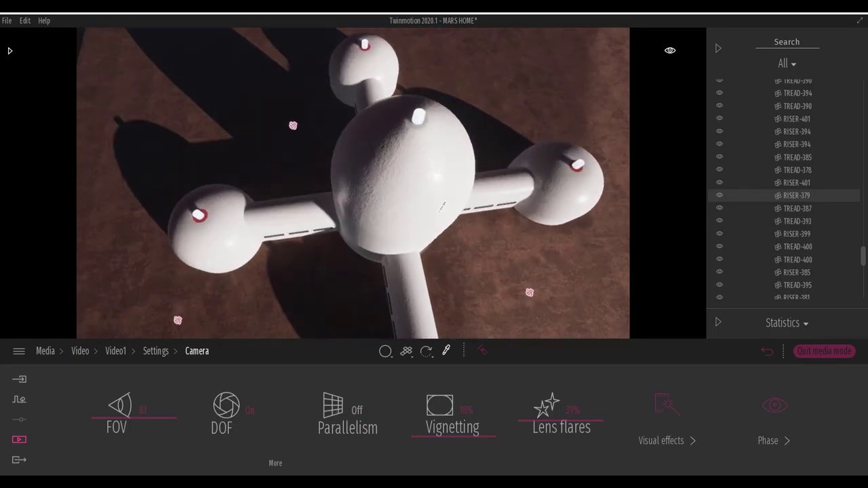Adjust the Vignetting slider bar
The image size is (868, 488).
point(453,436)
